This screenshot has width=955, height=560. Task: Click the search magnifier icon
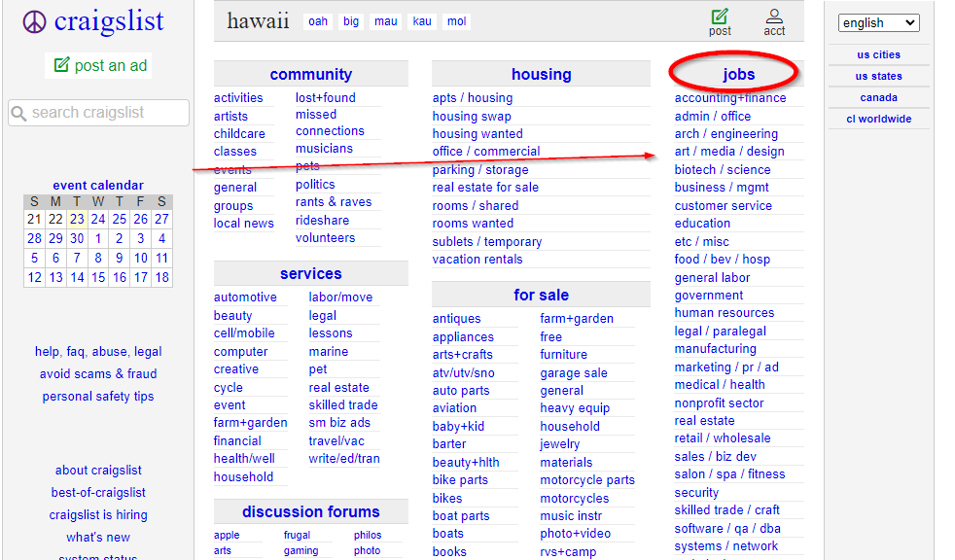click(18, 113)
